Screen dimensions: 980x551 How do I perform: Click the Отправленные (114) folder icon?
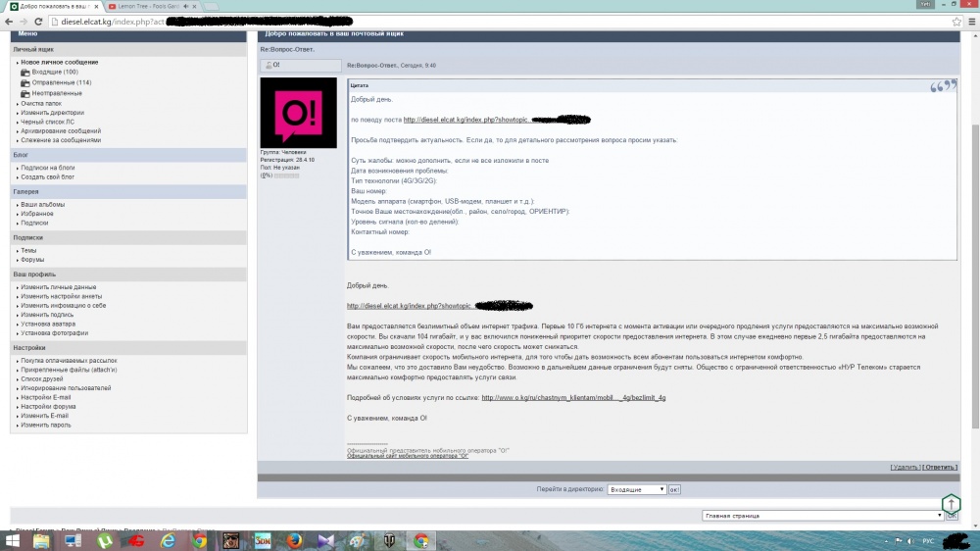pos(25,82)
